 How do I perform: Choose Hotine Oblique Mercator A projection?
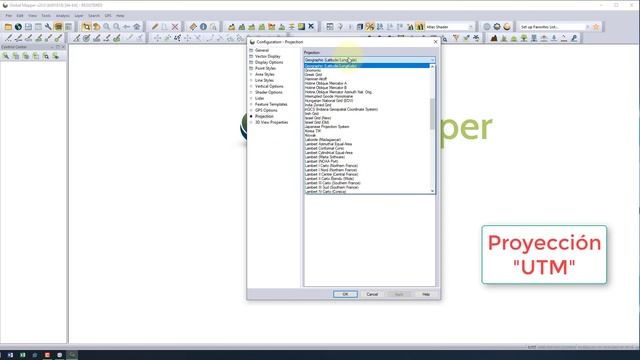tap(326, 83)
